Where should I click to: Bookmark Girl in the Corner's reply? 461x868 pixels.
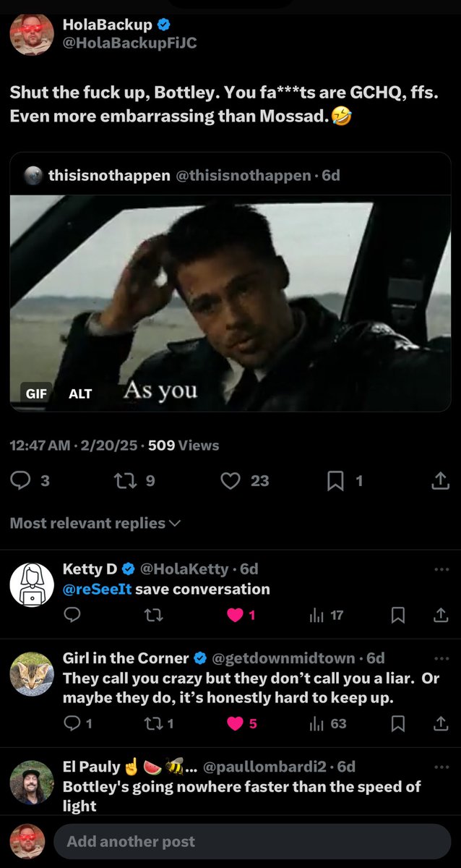397,723
